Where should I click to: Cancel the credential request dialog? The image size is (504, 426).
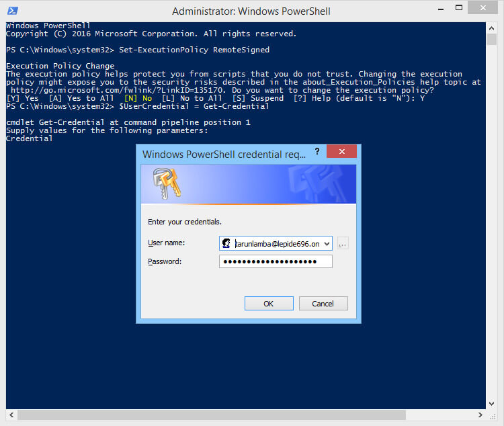323,304
